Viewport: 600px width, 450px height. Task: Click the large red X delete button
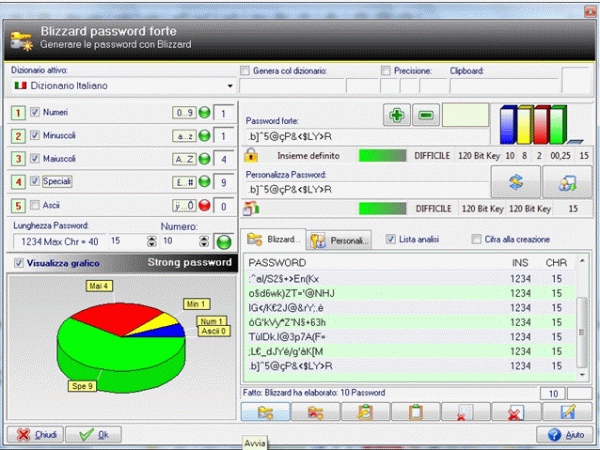point(515,412)
